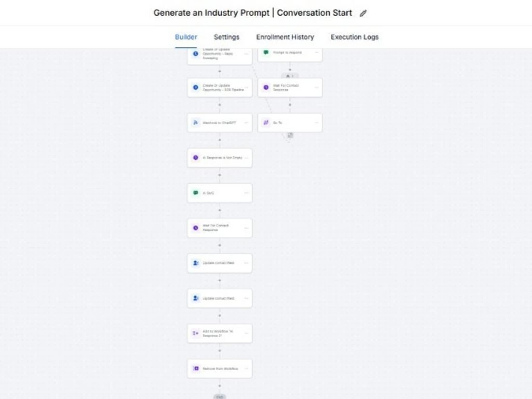Open the Enrollment History tab
This screenshot has width=532, height=399.
tap(285, 37)
